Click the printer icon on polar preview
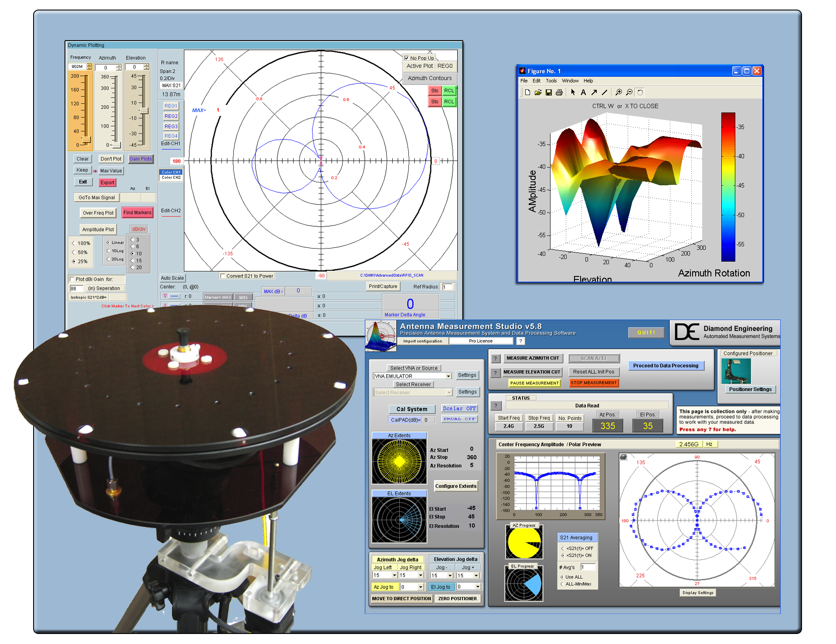This screenshot has width=836, height=644. pos(623,457)
